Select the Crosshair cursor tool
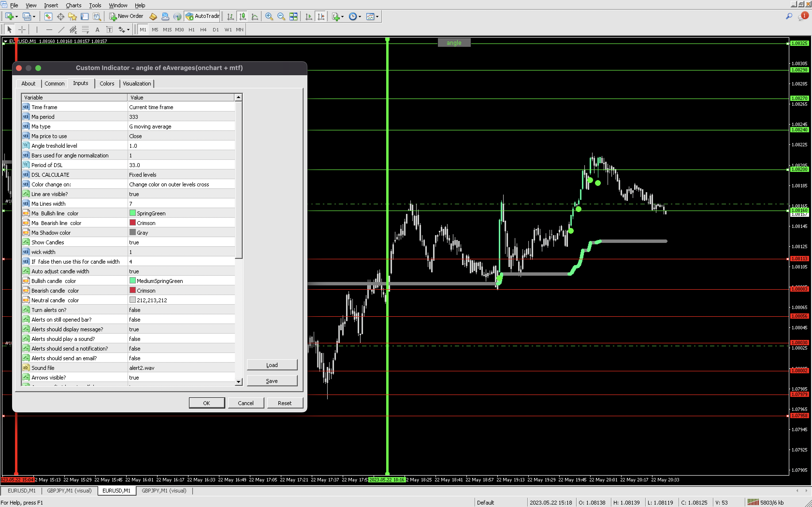Viewport: 812px width, 507px height. [x=22, y=29]
